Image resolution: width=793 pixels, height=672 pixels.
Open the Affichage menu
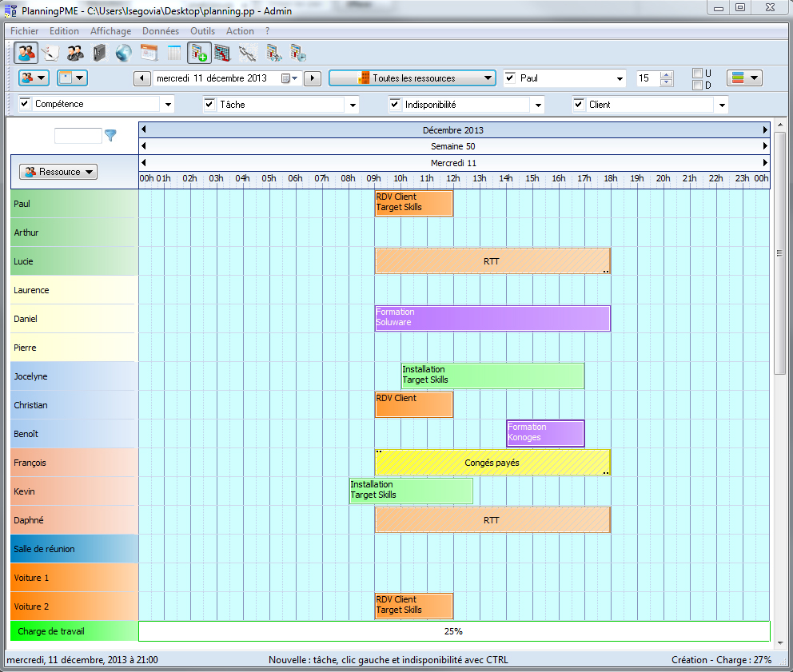click(110, 31)
